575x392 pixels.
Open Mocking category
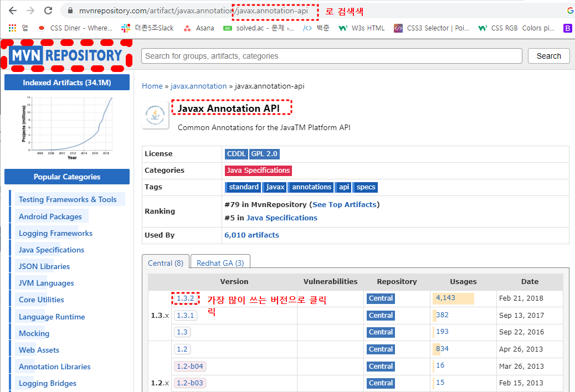pyautogui.click(x=34, y=333)
